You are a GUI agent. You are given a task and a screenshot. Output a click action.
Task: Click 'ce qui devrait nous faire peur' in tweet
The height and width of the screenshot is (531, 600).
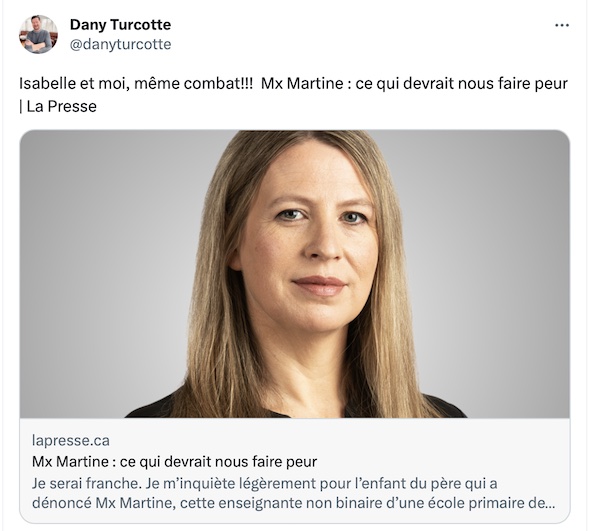click(461, 83)
